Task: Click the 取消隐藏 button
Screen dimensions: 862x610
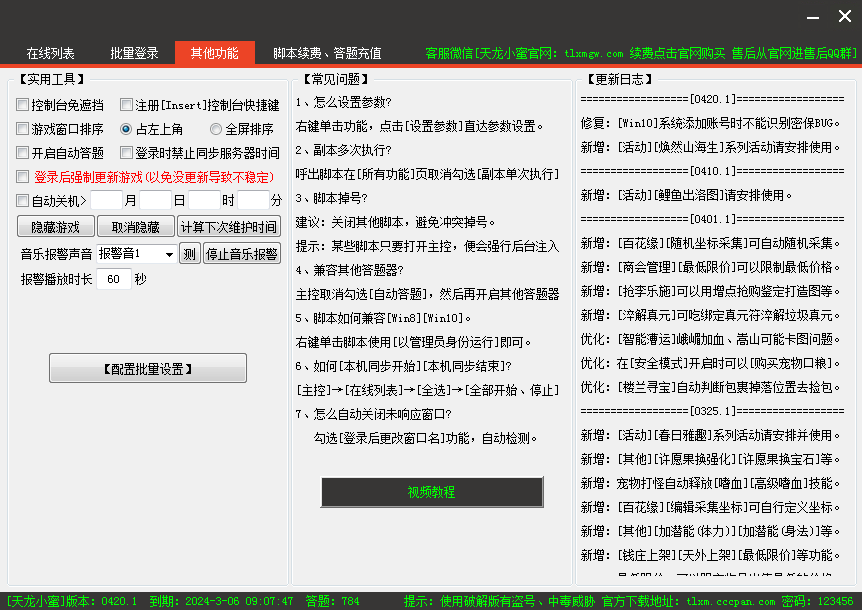Action: click(x=136, y=226)
